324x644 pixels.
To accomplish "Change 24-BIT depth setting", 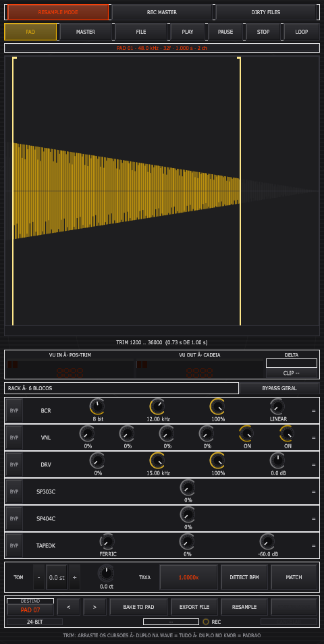I will 35,622.
